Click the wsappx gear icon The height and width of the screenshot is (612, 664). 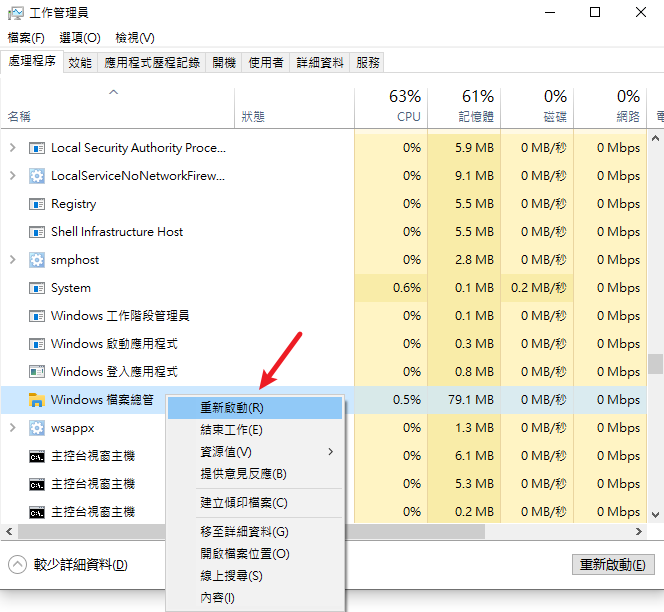(x=37, y=428)
